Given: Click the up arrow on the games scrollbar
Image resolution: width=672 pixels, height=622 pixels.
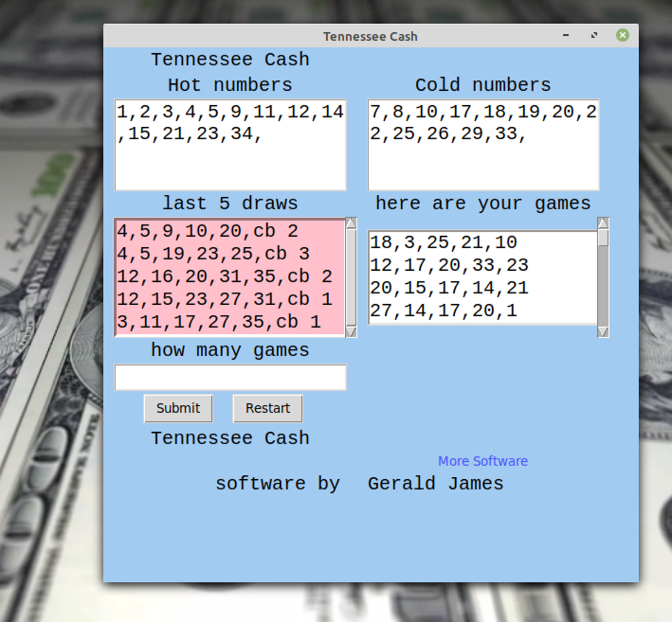Looking at the screenshot, I should click(603, 223).
